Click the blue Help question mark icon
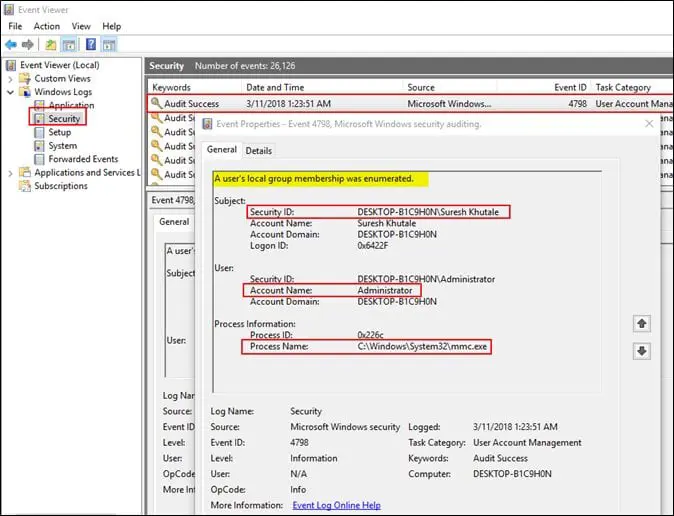Image resolution: width=674 pixels, height=516 pixels. pos(91,45)
